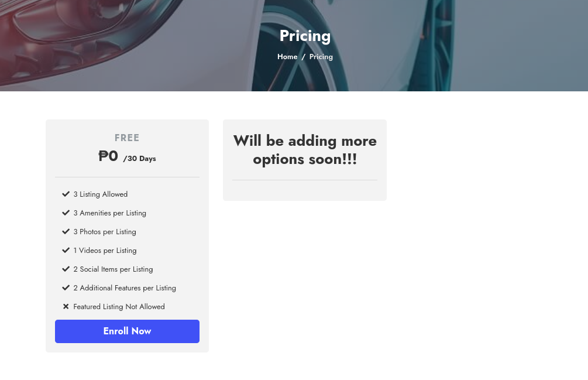The height and width of the screenshot is (380, 588).
Task: Click the X icon beside Featured Listing
Action: click(66, 306)
